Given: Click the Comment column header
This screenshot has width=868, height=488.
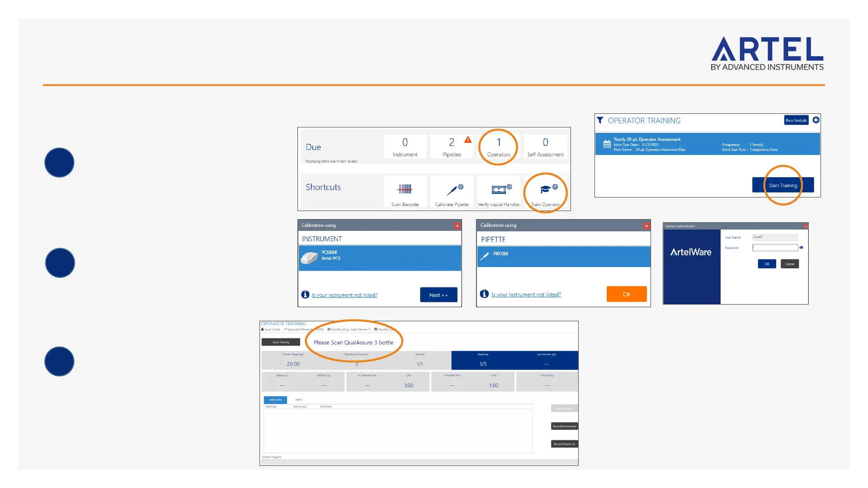Looking at the screenshot, I should coord(325,407).
